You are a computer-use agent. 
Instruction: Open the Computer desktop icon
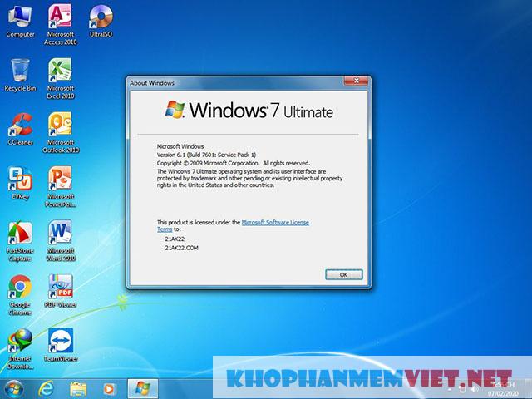[x=20, y=21]
